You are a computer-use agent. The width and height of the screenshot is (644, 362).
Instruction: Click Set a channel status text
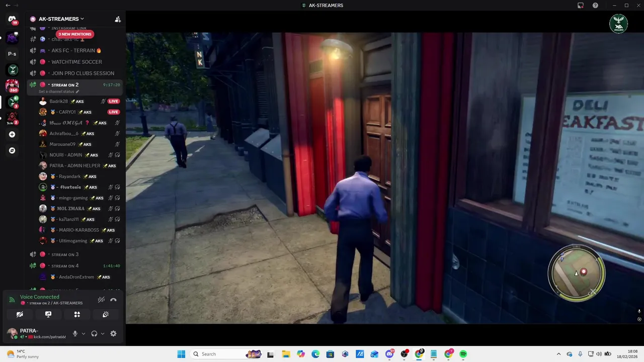tap(56, 92)
